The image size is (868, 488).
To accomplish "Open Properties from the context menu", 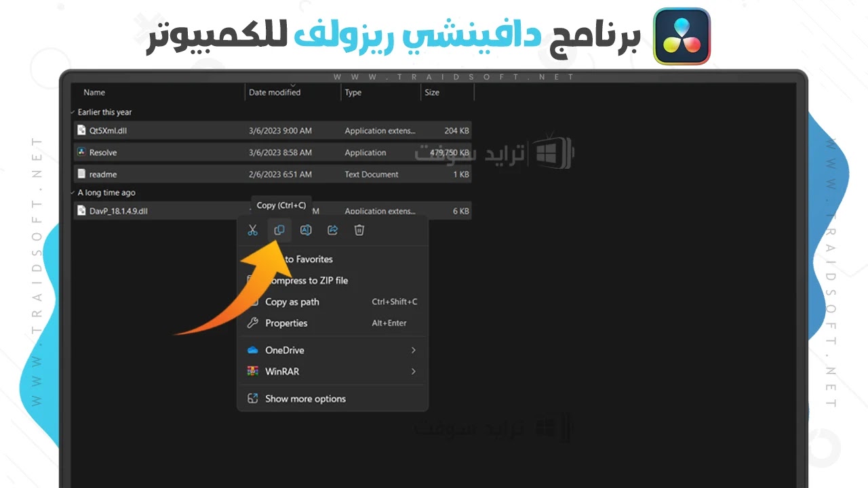I will pyautogui.click(x=288, y=323).
